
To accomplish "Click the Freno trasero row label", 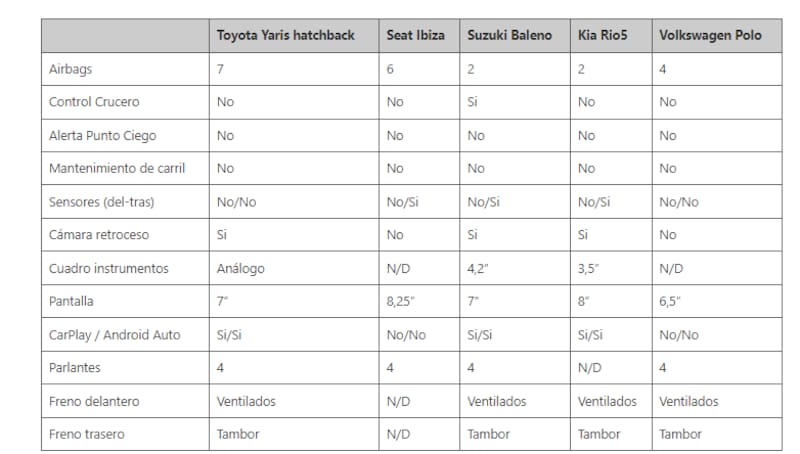I will (88, 434).
